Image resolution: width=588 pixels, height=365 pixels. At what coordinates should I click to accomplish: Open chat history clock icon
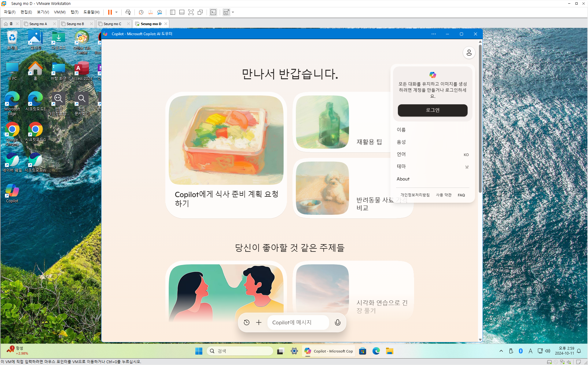[247, 322]
